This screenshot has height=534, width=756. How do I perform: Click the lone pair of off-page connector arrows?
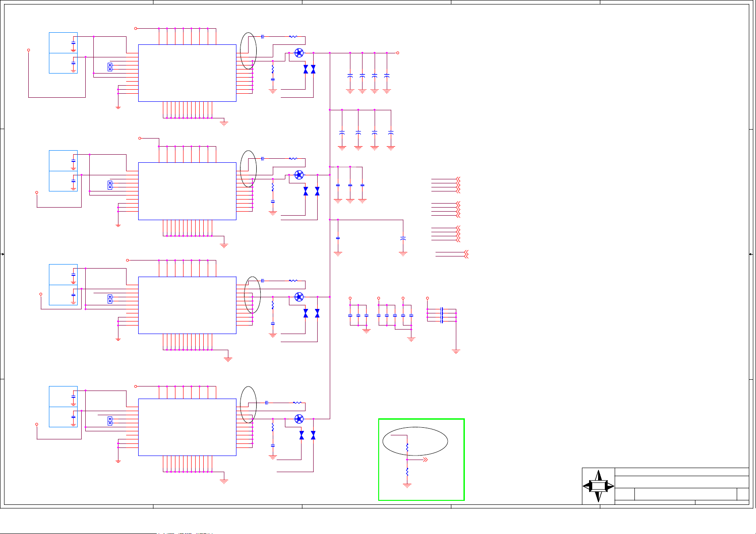pos(466,254)
